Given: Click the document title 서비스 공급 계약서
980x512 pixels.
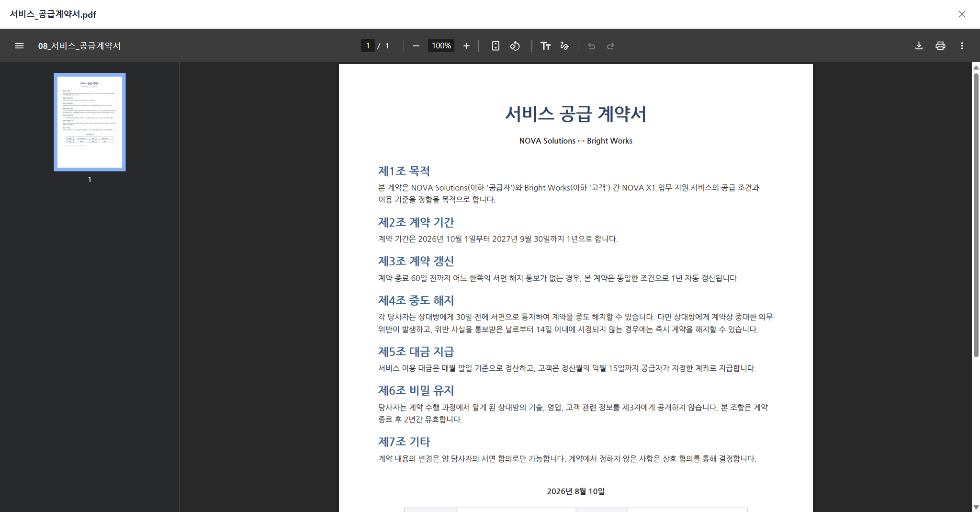Looking at the screenshot, I should point(576,114).
